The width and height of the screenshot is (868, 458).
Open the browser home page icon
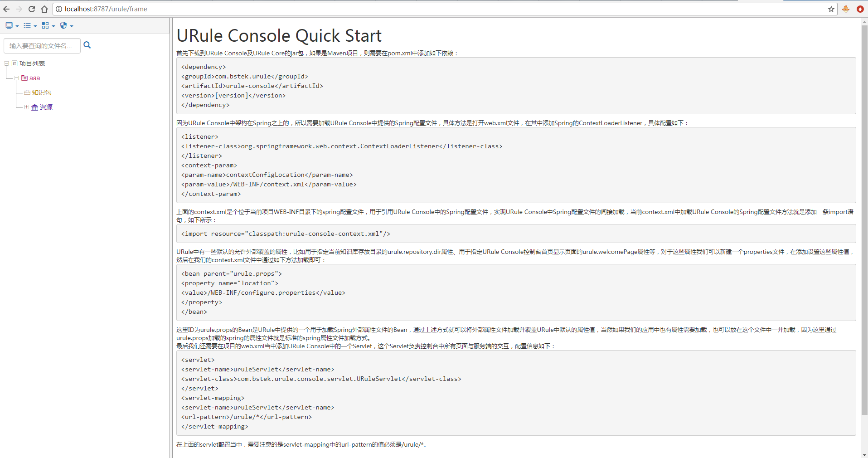pyautogui.click(x=44, y=9)
